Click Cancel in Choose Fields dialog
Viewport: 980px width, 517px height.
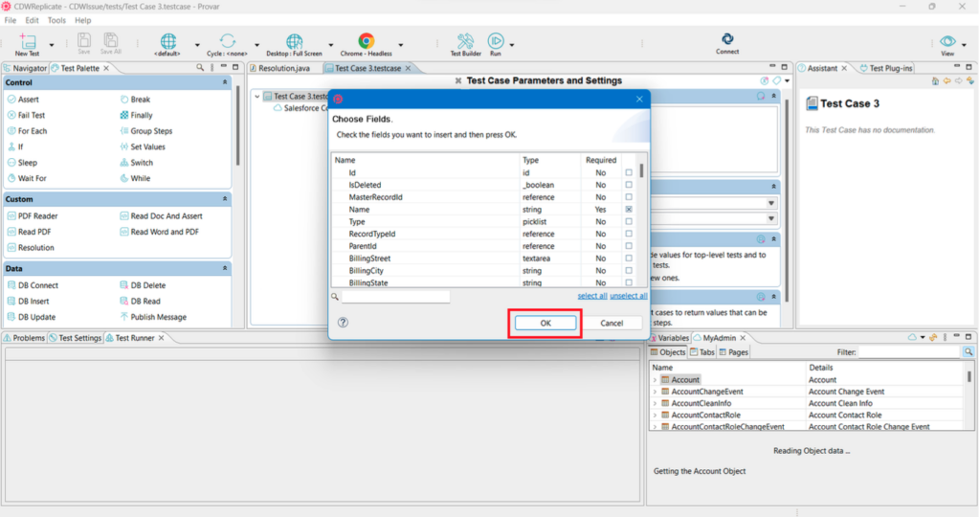[x=612, y=324]
